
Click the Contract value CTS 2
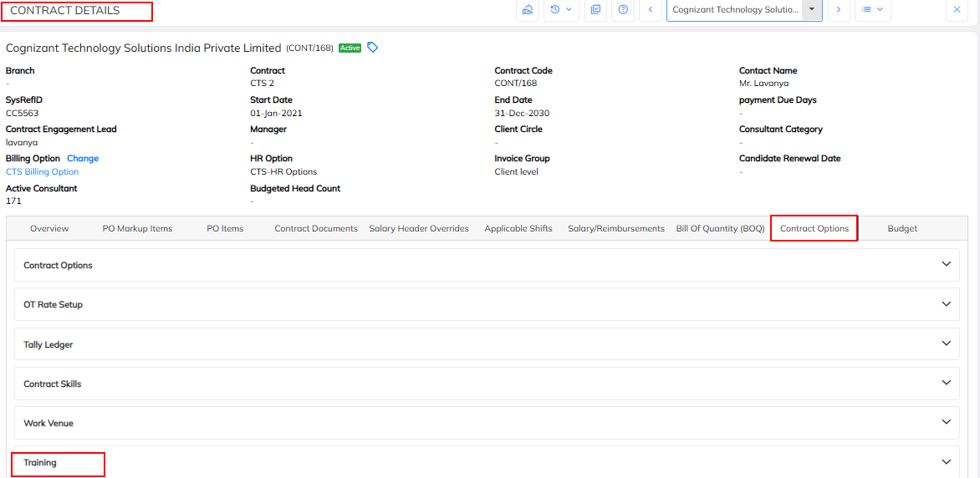[263, 83]
